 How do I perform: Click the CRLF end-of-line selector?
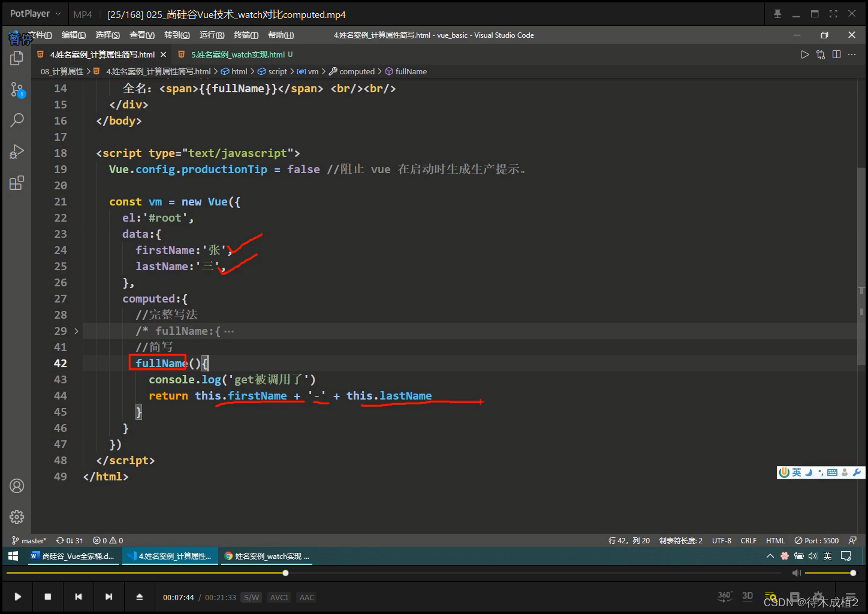[748, 540]
